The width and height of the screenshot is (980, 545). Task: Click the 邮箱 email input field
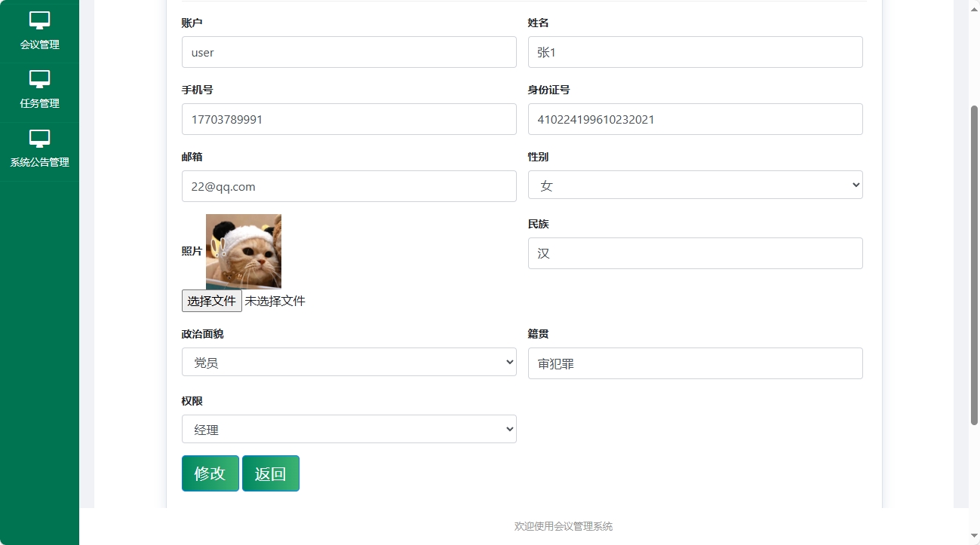[x=348, y=185]
